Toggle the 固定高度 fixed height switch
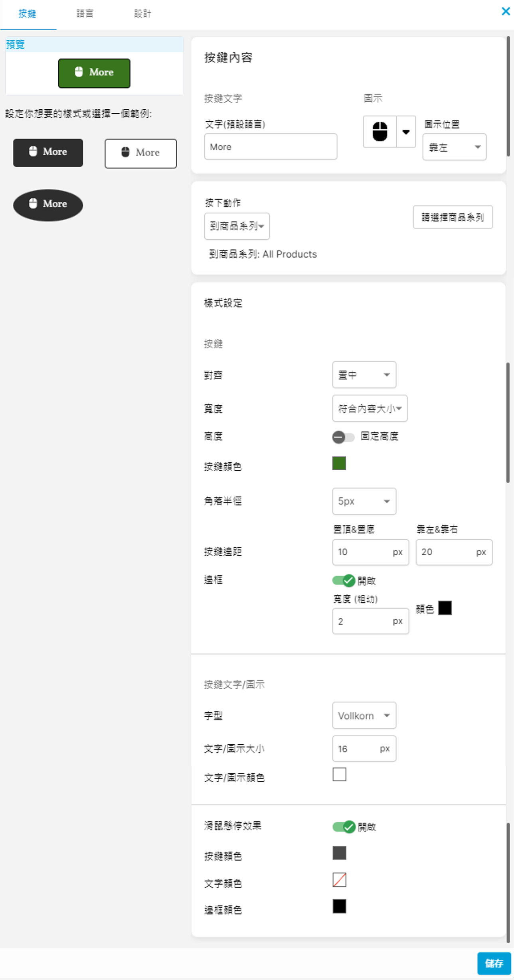 pyautogui.click(x=343, y=437)
